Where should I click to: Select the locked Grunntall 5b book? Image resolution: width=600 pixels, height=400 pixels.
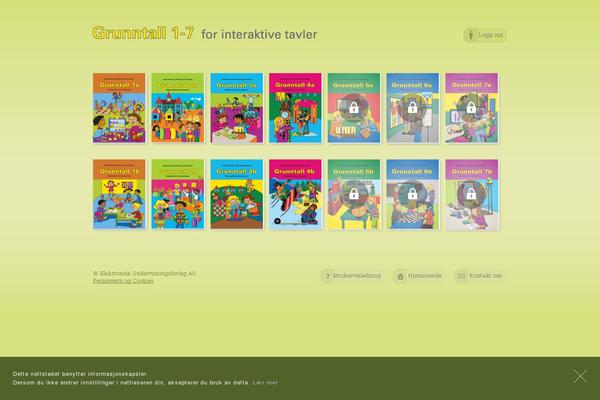pyautogui.click(x=354, y=194)
